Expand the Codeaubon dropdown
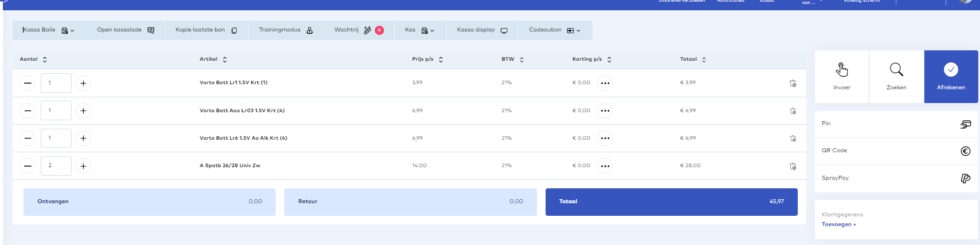This screenshot has width=980, height=245. coord(554,30)
